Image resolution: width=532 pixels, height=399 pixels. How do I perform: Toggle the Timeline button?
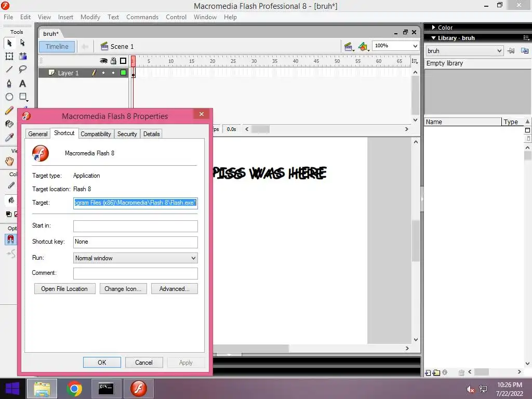pyautogui.click(x=57, y=46)
